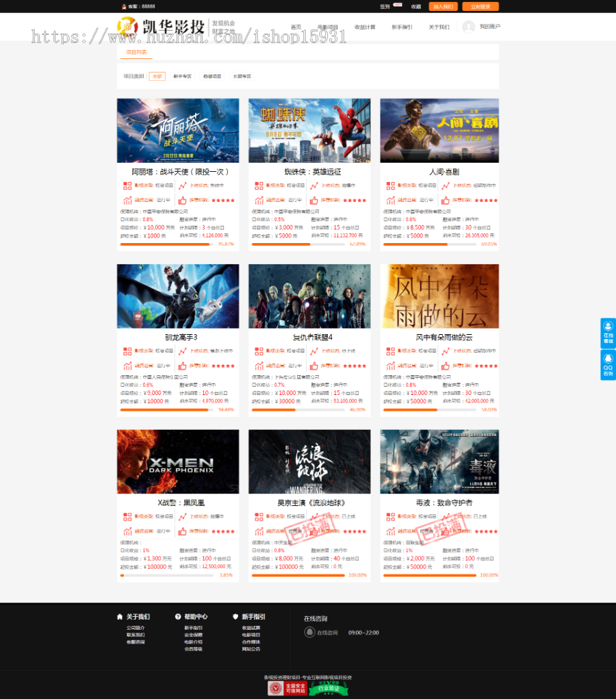Screen dimensions: 616x699
Task: Click the 复仇者联盟4 card funding progress bar
Action: [297, 409]
